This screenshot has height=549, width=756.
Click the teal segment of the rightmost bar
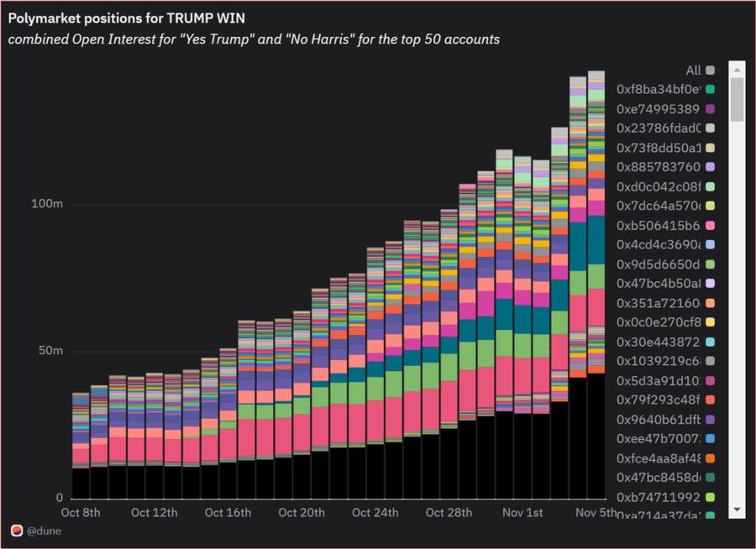click(596, 239)
